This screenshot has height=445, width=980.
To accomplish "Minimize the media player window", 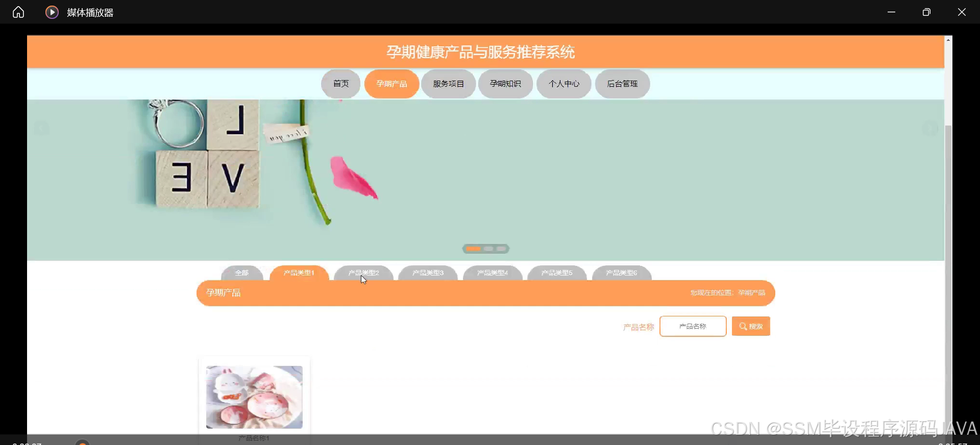I will pyautogui.click(x=892, y=12).
